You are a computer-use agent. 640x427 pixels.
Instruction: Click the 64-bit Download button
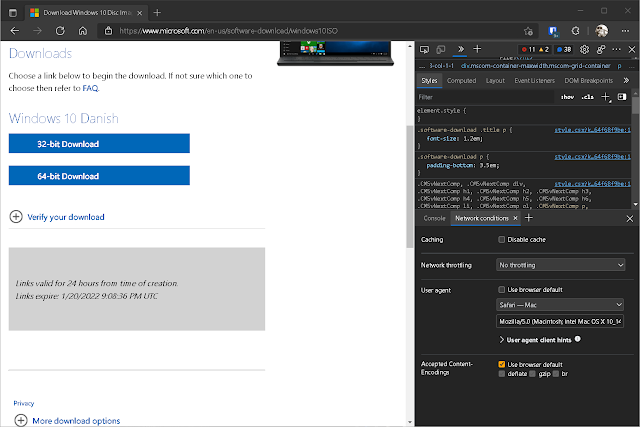[99, 176]
